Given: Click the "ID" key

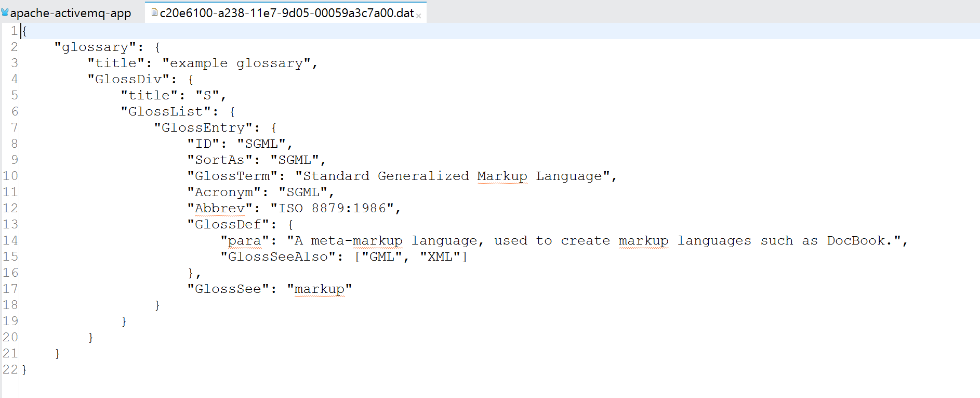Looking at the screenshot, I should click(203, 144).
